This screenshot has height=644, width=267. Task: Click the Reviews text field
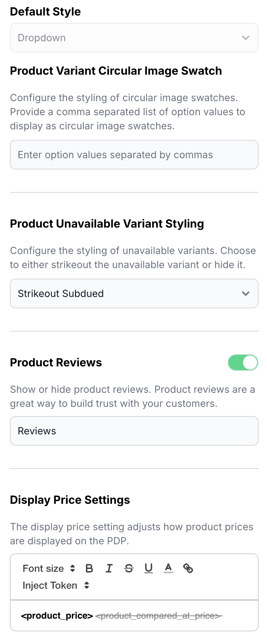tap(134, 431)
